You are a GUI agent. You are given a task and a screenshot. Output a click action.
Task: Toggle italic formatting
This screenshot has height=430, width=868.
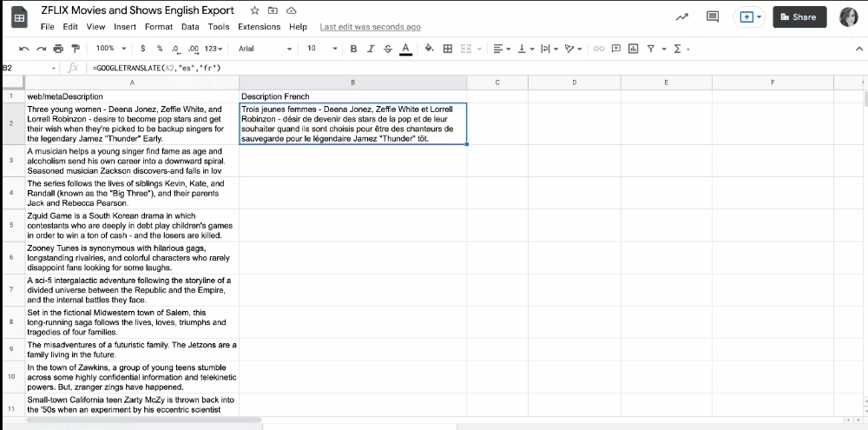coord(371,49)
